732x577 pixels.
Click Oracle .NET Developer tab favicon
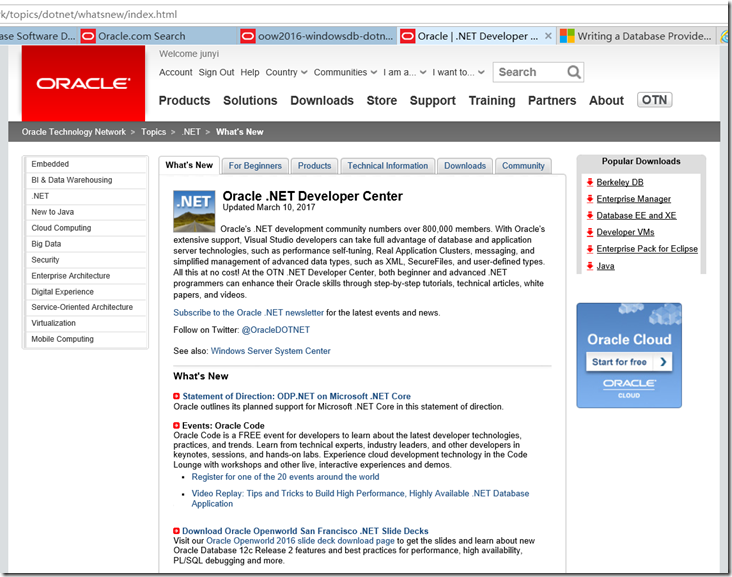[408, 36]
